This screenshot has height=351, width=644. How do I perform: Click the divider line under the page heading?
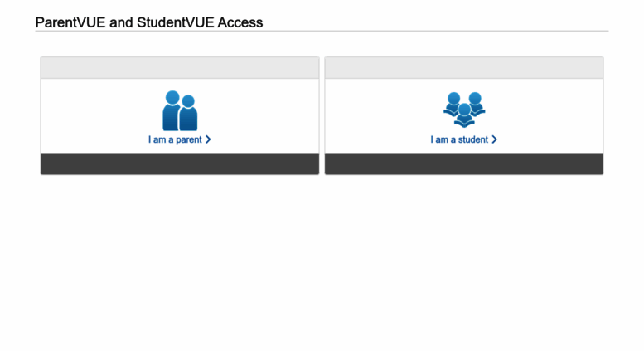(322, 31)
